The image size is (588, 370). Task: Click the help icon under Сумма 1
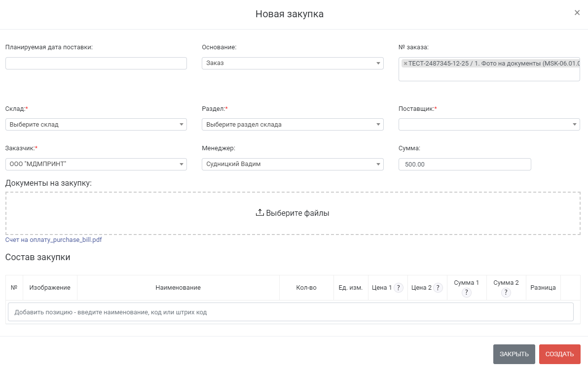pos(467,293)
